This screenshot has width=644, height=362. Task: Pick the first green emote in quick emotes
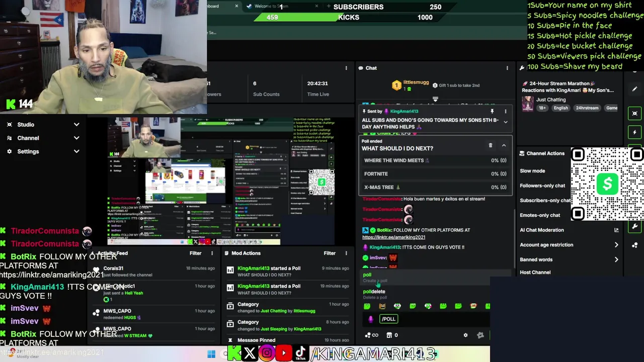[x=367, y=306]
